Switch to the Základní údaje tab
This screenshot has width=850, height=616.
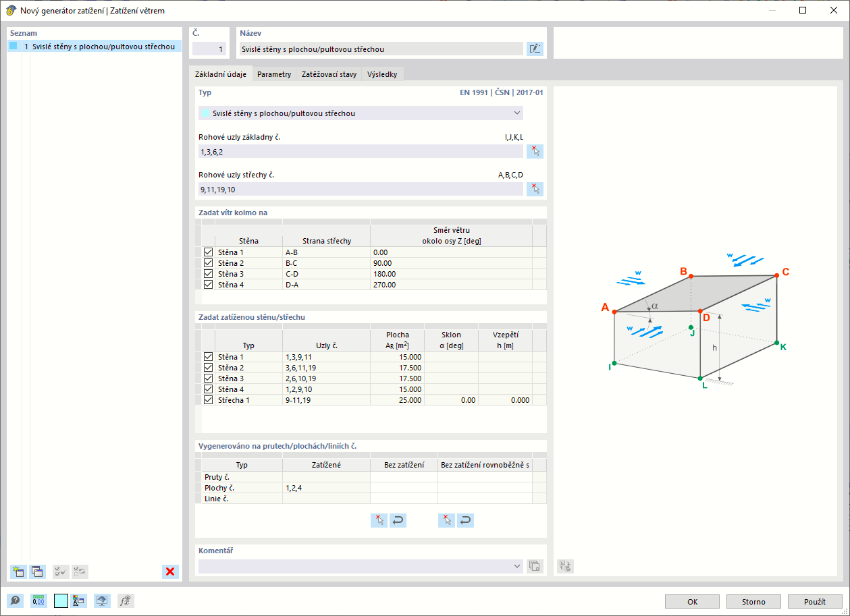[221, 74]
